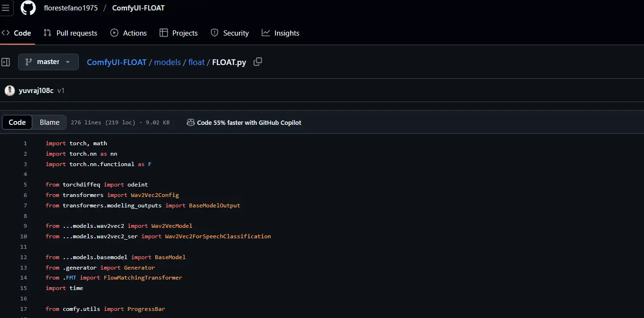Open the Security tab
The width and height of the screenshot is (644, 318).
click(230, 33)
